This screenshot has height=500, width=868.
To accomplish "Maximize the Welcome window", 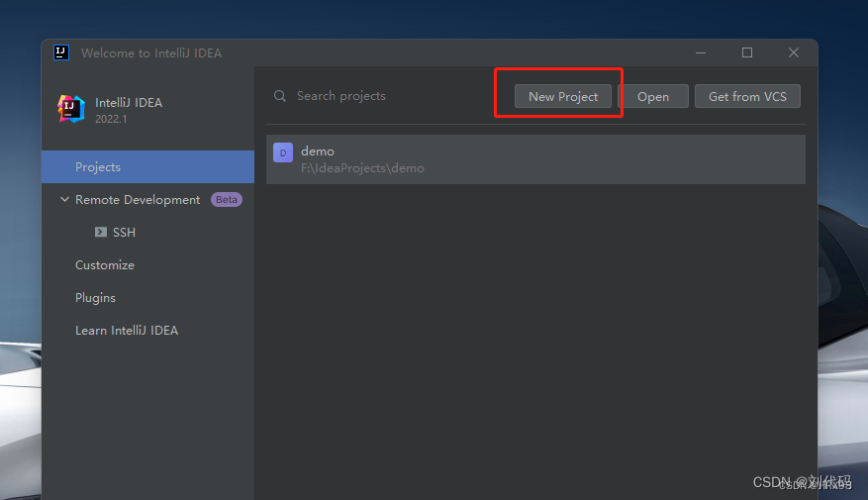I will point(747,52).
